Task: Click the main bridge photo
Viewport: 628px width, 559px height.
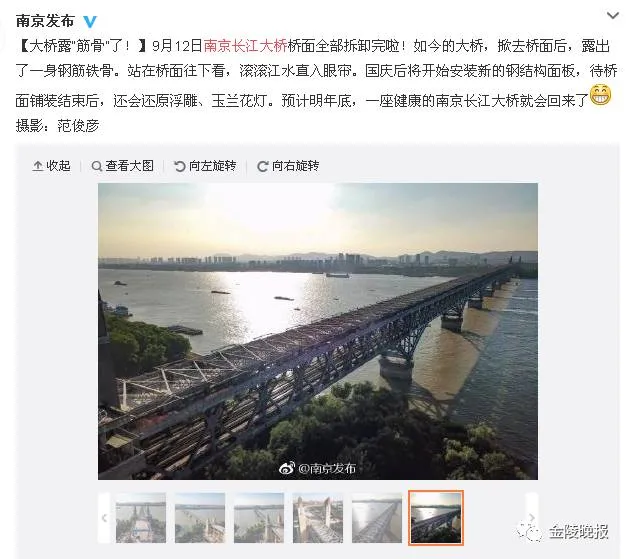Action: [318, 331]
